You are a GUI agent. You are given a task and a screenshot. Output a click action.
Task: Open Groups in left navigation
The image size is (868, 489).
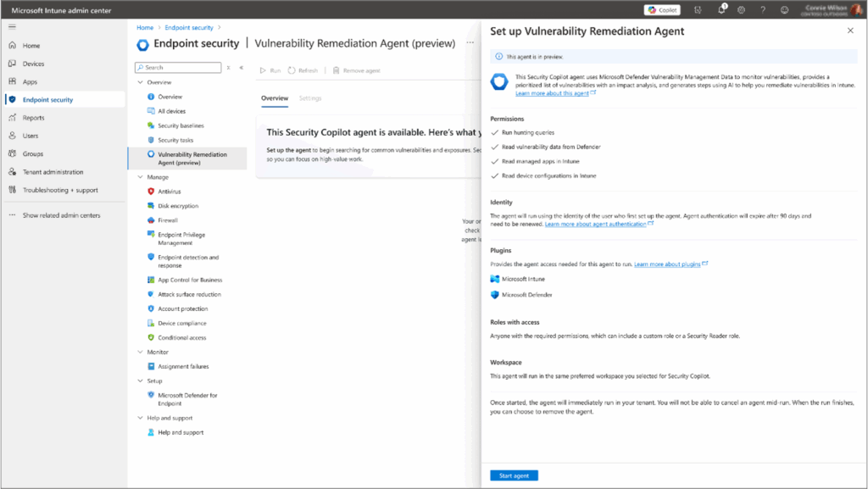click(33, 153)
